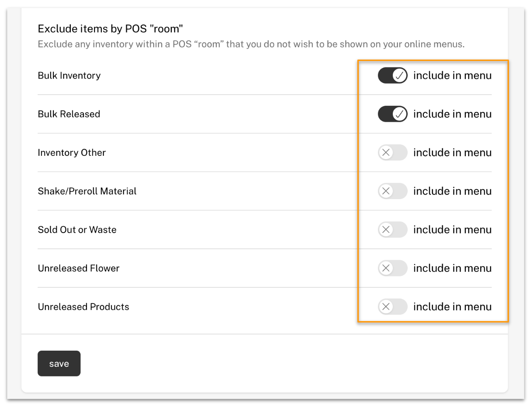This screenshot has height=405, width=532.
Task: Click the Exclude items by POS "room" heading
Action: [x=110, y=28]
